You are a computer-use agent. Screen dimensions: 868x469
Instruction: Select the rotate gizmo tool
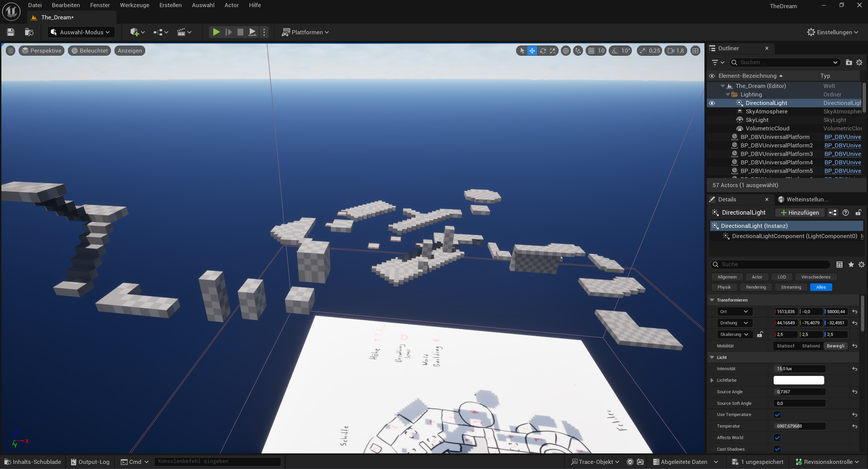tap(543, 51)
